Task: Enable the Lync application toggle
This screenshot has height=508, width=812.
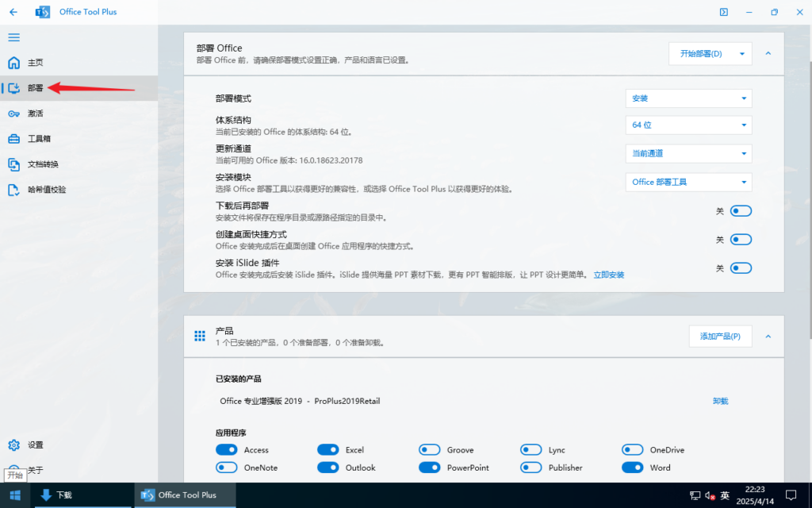Action: click(x=530, y=450)
